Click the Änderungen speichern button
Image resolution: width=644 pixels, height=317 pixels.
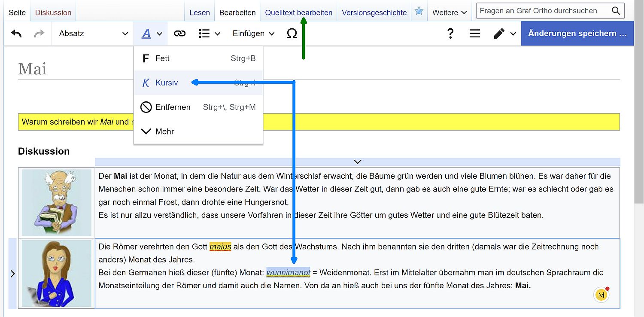tap(577, 34)
